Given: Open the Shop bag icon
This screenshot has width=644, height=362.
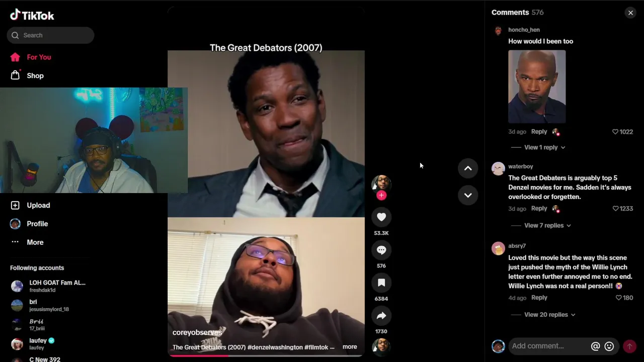Looking at the screenshot, I should pos(15,75).
